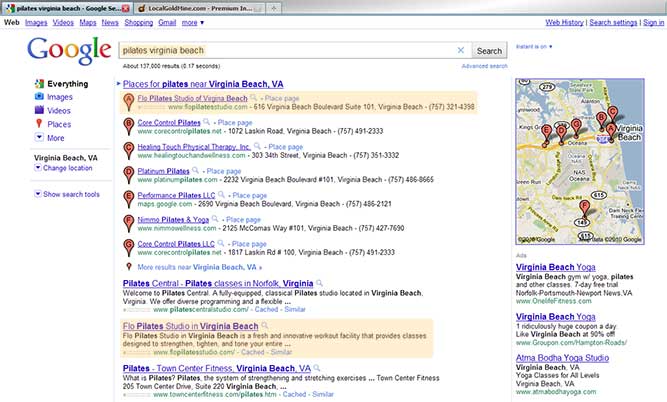The width and height of the screenshot is (667, 402).
Task: Click the Places pin icon in the sidebar
Action: coord(39,123)
